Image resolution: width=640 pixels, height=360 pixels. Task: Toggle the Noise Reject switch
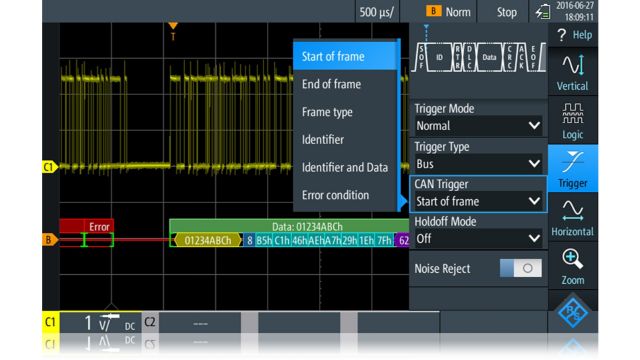[521, 268]
